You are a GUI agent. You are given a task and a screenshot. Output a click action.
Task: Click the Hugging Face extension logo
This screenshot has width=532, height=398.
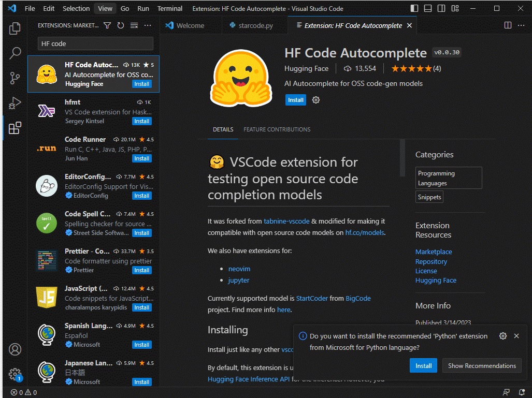[241, 78]
